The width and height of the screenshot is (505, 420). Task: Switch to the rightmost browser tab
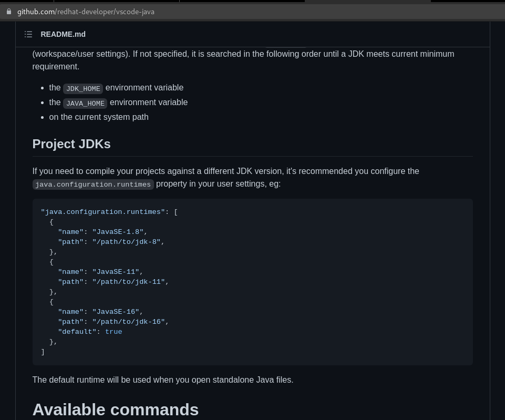tap(468, 2)
